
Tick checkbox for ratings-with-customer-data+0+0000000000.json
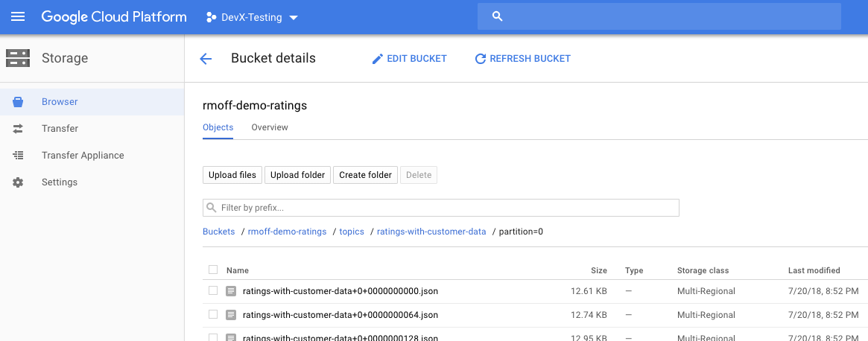tap(213, 290)
